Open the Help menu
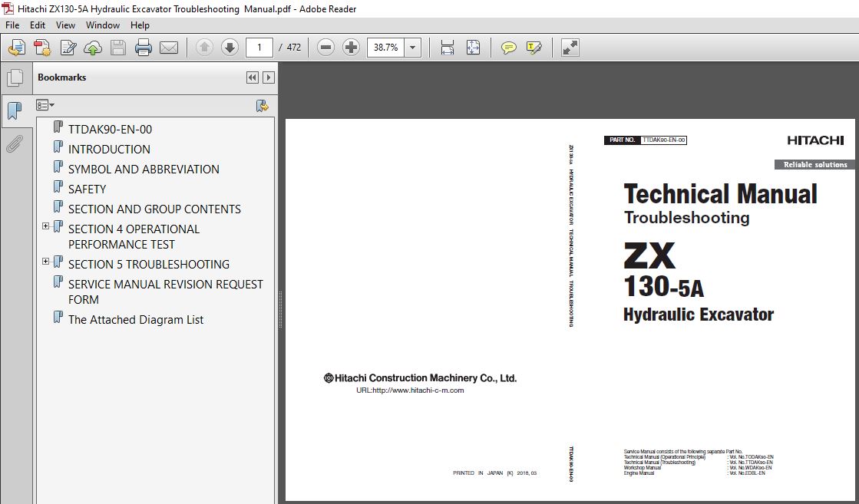This screenshot has width=859, height=504. [140, 25]
